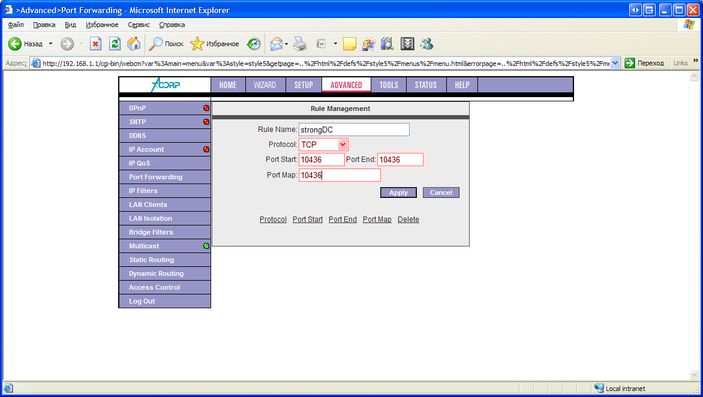Open Favorites star icon
The image size is (703, 397).
197,44
